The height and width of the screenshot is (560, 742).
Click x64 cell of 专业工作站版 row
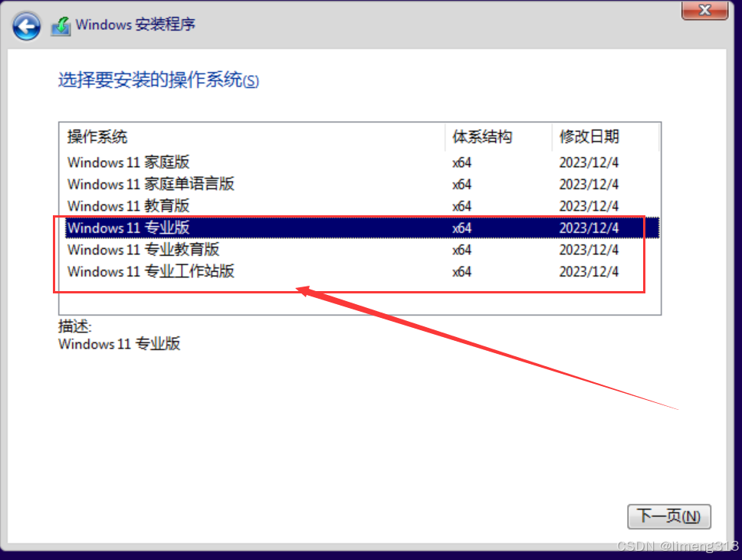click(461, 272)
